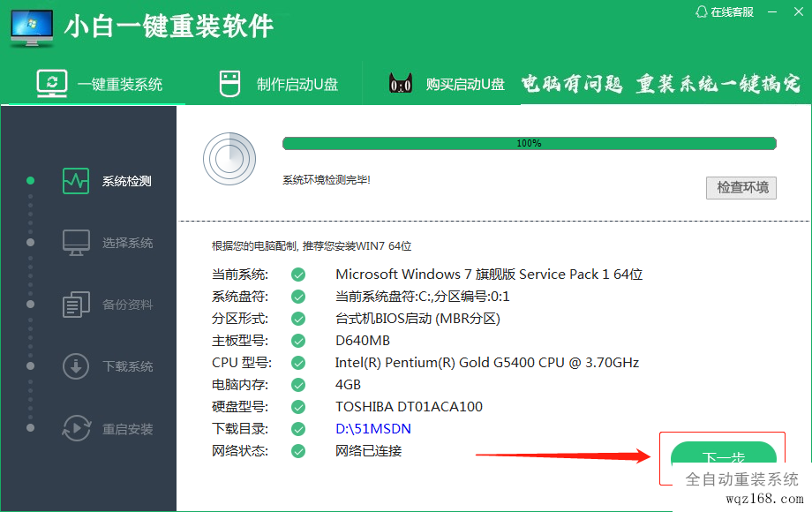
Task: Click the 备份资料 documents icon
Action: pos(76,305)
